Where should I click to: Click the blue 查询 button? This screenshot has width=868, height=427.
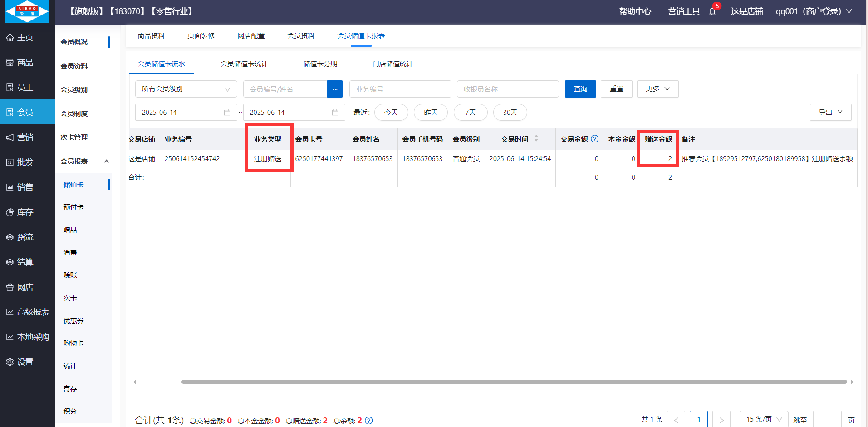pyautogui.click(x=580, y=89)
